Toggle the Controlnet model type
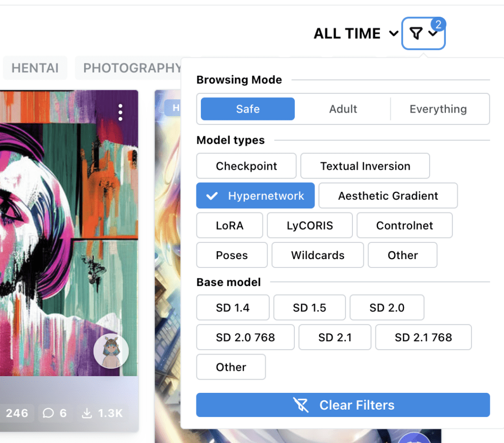The image size is (504, 443). tap(405, 225)
